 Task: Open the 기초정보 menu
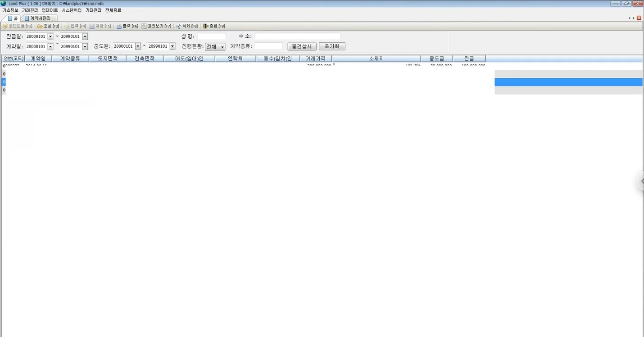click(x=10, y=10)
